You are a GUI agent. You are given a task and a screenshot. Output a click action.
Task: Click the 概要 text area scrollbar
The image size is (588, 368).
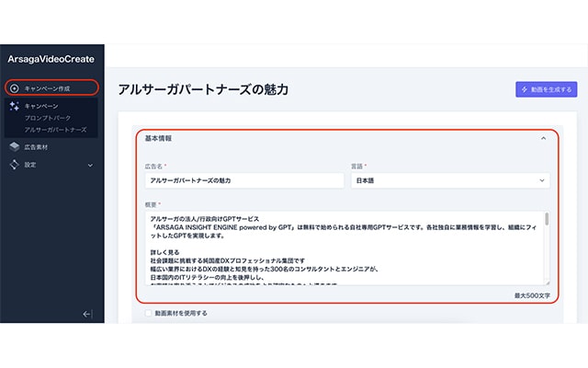(x=547, y=219)
